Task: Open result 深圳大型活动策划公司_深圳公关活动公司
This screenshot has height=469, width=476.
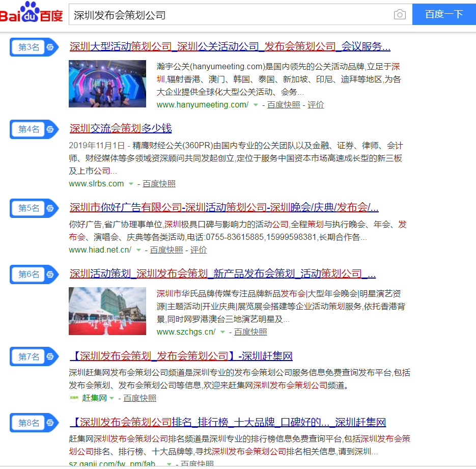Action: (230, 46)
